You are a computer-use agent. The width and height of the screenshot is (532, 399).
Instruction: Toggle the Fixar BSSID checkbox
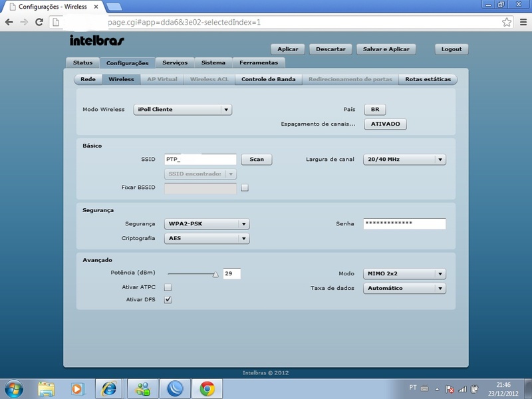(x=245, y=188)
